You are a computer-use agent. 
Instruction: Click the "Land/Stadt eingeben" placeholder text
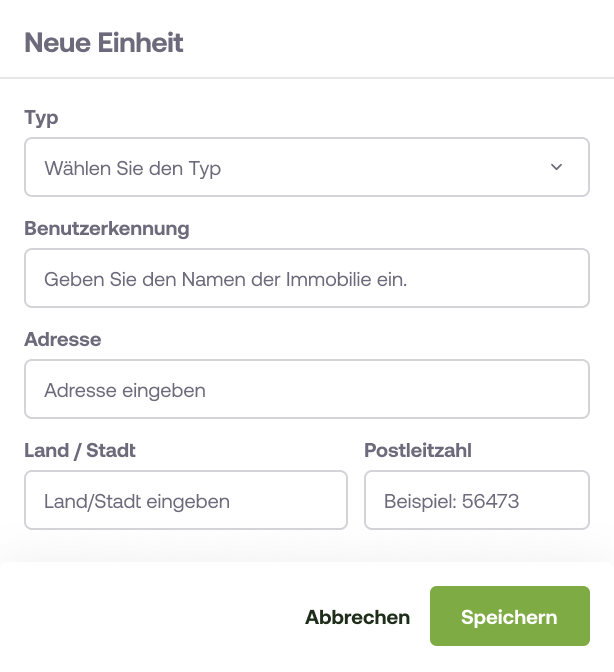coord(137,501)
